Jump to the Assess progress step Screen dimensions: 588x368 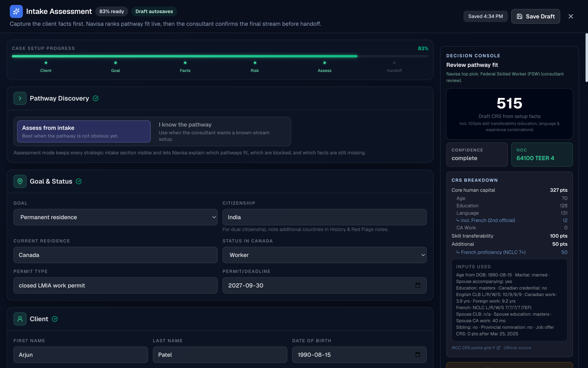(x=324, y=67)
